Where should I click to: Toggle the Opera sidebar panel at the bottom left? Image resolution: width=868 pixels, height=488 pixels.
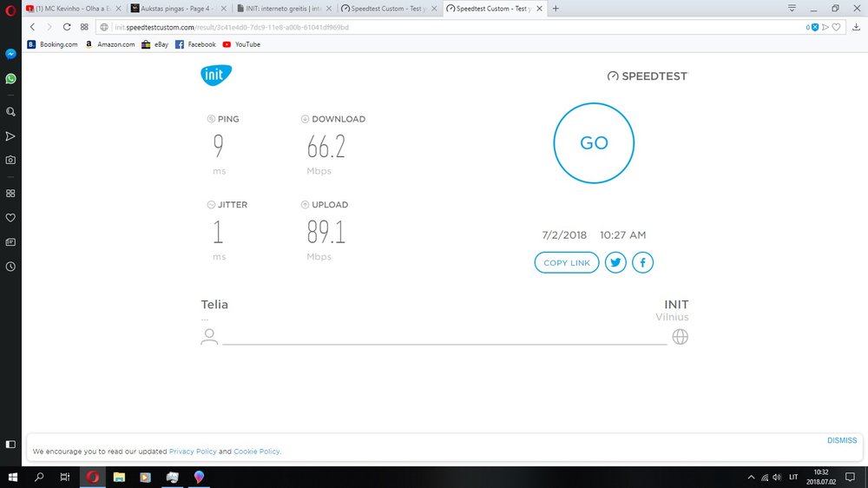click(10, 445)
